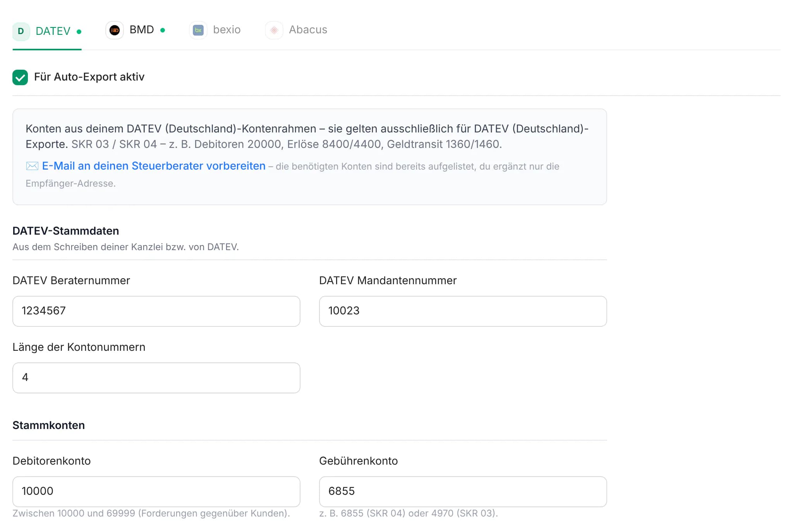Click the hint 'z. B. 6855 (SKR 04)'

coord(409,513)
